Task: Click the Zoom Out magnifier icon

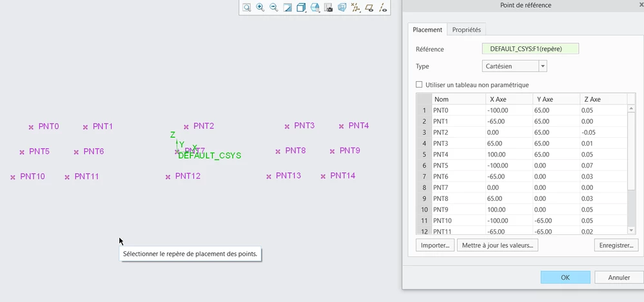Action: pos(273,7)
